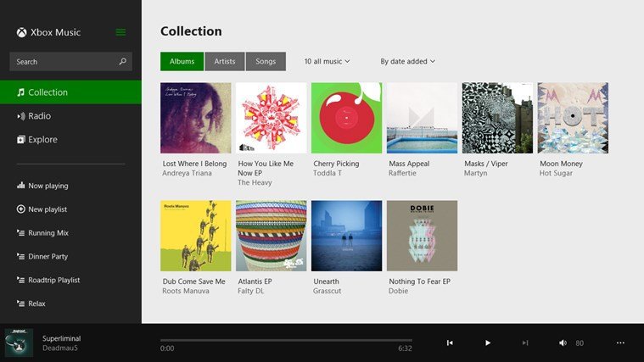This screenshot has height=362, width=644.
Task: Click artist name Falty DL
Action: 250,291
